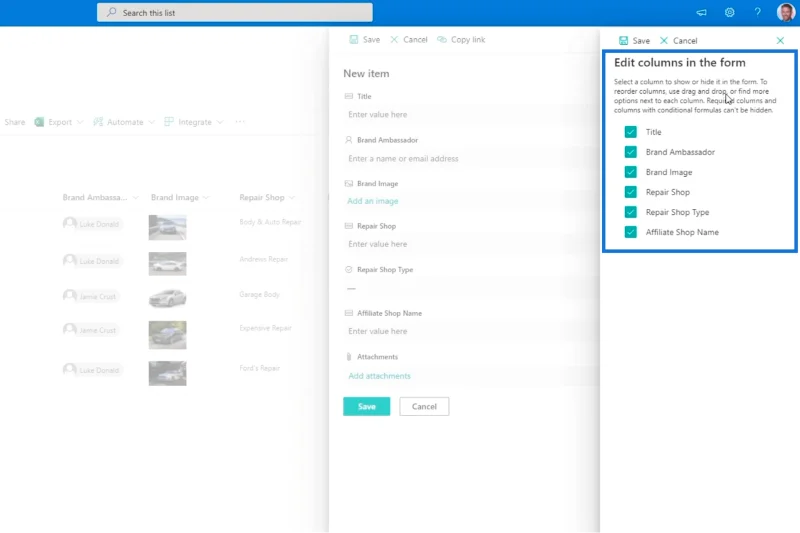Click the Body & Auto Repair cell
Viewport: 800px width, 533px height.
(x=270, y=222)
